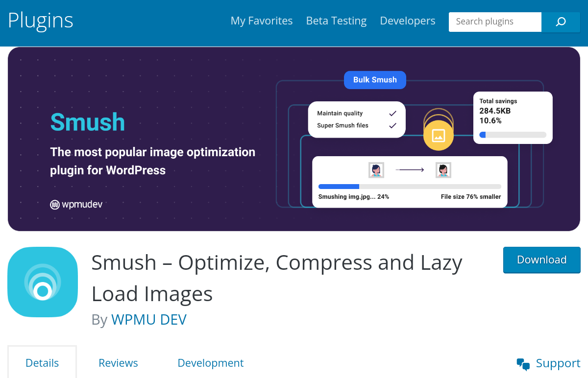Focus the Search plugins field

tap(495, 22)
